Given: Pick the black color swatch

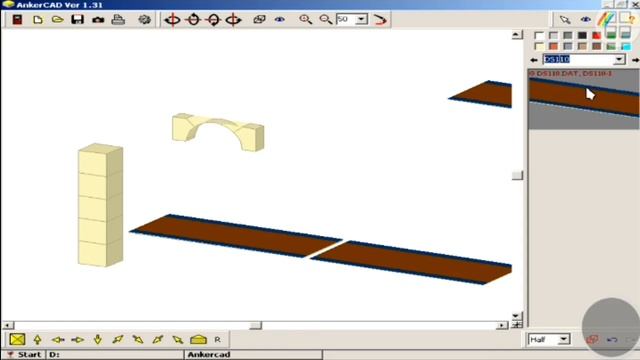Looking at the screenshot, I should [582, 36].
